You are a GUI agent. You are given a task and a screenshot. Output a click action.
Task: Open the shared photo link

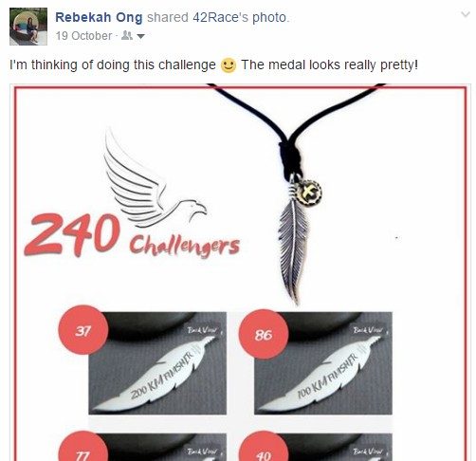269,17
